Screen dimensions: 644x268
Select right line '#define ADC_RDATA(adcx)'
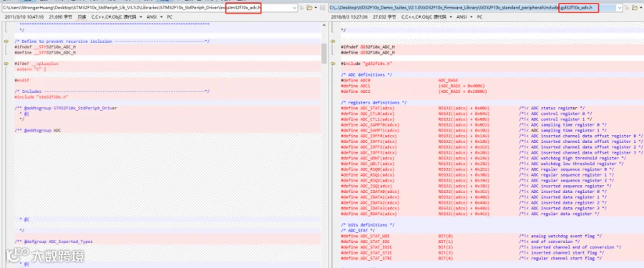coord(369,214)
